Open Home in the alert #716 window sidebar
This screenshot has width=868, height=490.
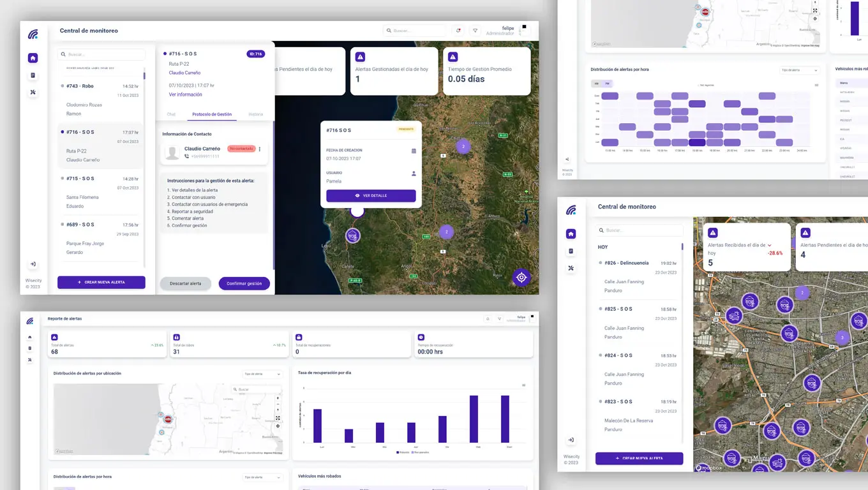pyautogui.click(x=33, y=58)
